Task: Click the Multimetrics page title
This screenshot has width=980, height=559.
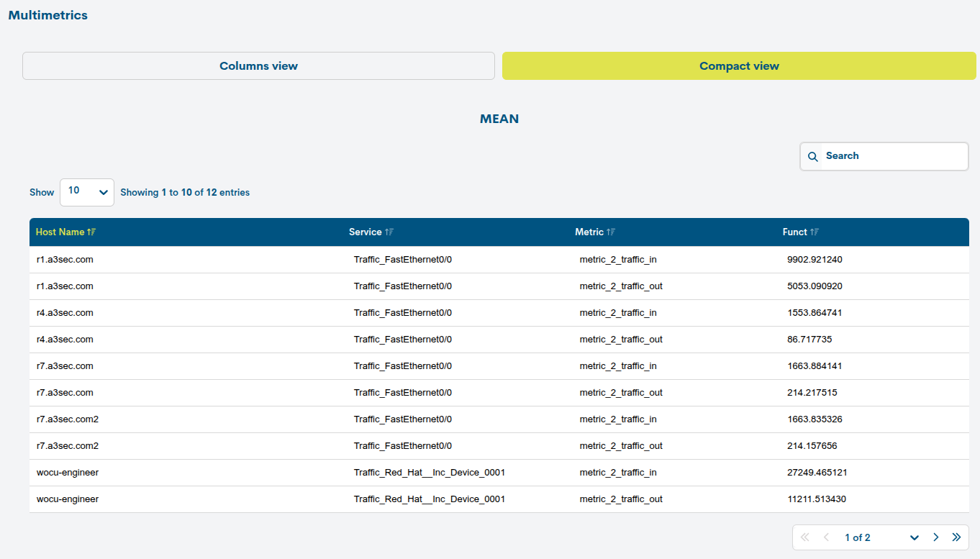Action: pos(48,15)
